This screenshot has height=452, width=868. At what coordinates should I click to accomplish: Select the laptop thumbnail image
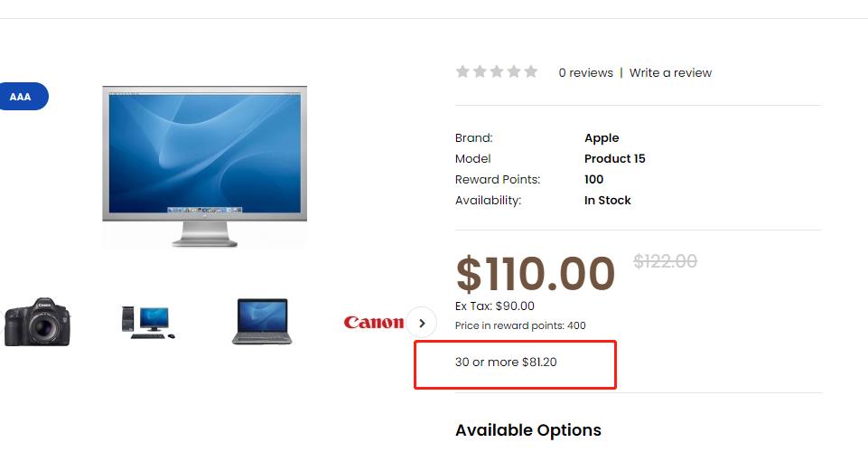tap(262, 322)
